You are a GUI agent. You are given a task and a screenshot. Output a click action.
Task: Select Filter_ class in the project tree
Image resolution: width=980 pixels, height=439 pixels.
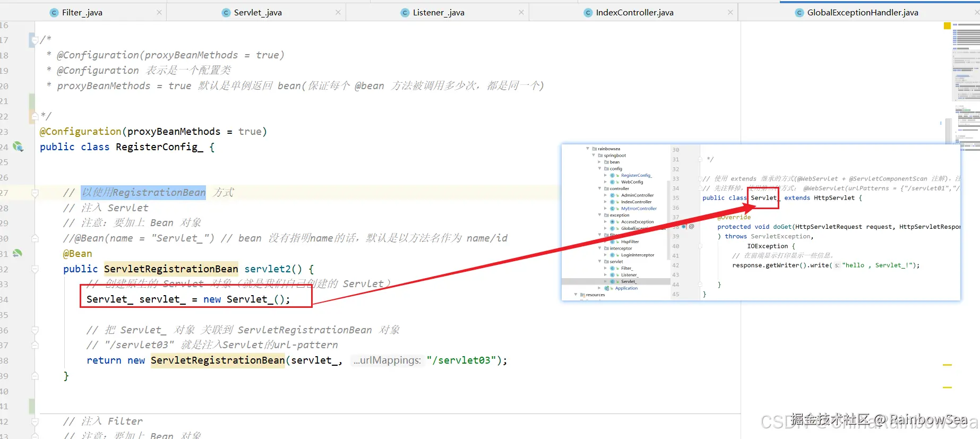click(626, 268)
